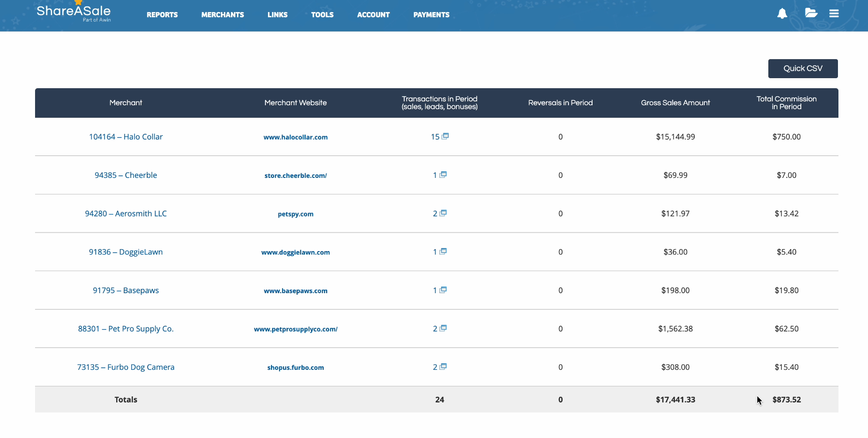The image size is (868, 438).
Task: Open merchant 91795 – Basepaws
Action: click(x=126, y=290)
